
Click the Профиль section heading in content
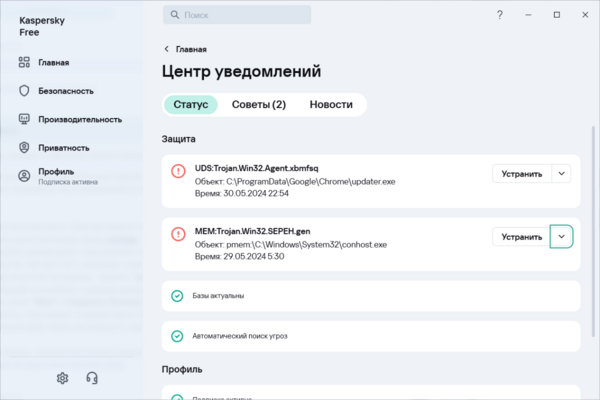click(x=182, y=369)
